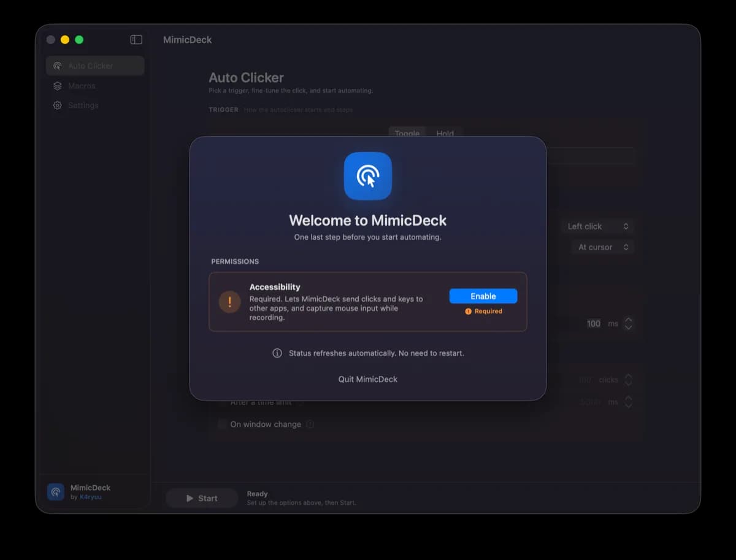The height and width of the screenshot is (560, 736).
Task: Open the At cursor dropdown
Action: [x=603, y=247]
